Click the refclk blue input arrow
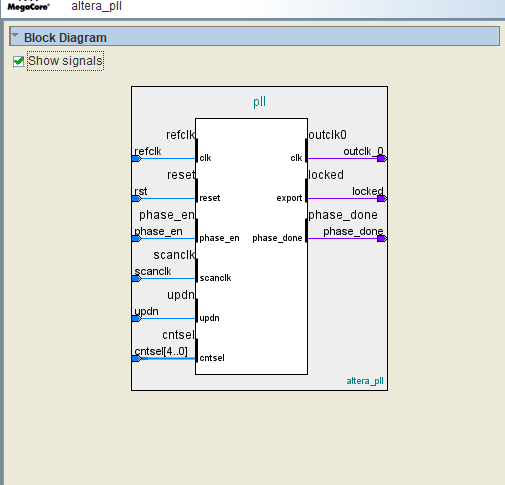Viewport: 505px width, 485px height. click(137, 159)
